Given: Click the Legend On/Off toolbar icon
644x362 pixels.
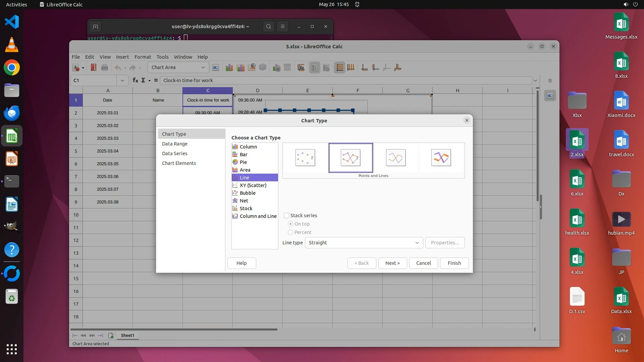Looking at the screenshot, I should pyautogui.click(x=315, y=68).
